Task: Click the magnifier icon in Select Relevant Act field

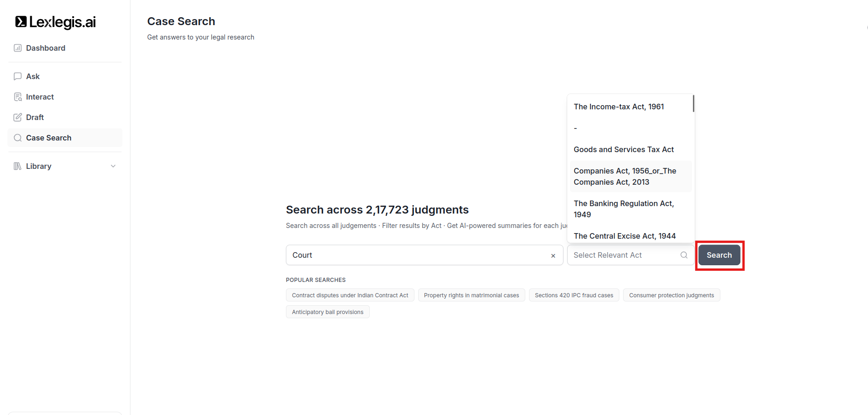Action: coord(684,255)
